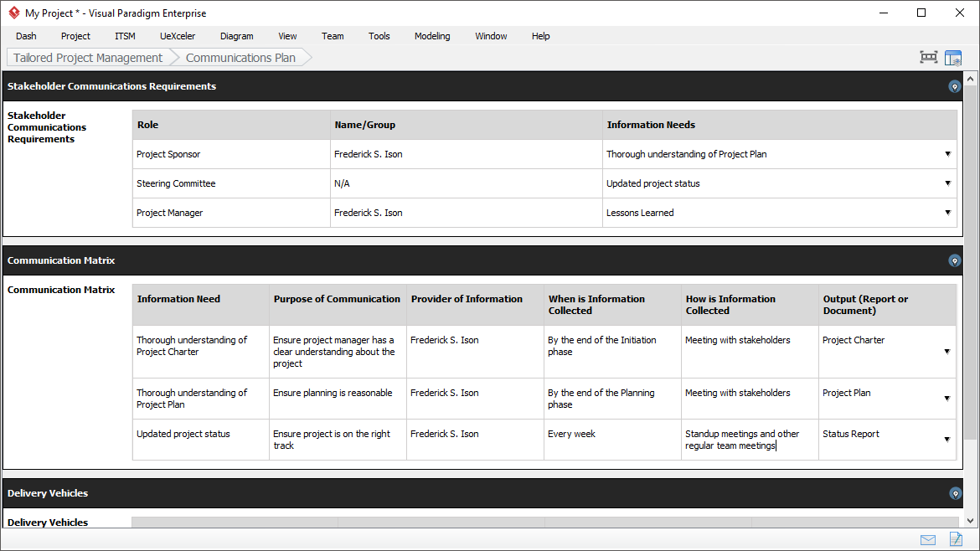This screenshot has width=980, height=551.
Task: Click the Information Needs column header
Action: tap(780, 125)
